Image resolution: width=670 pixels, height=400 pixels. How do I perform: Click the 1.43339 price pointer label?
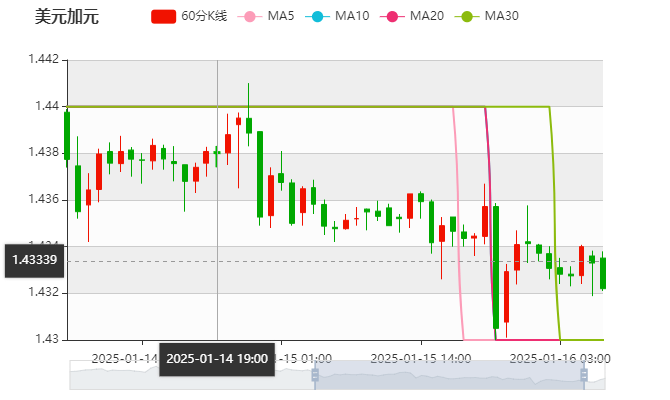tap(34, 260)
